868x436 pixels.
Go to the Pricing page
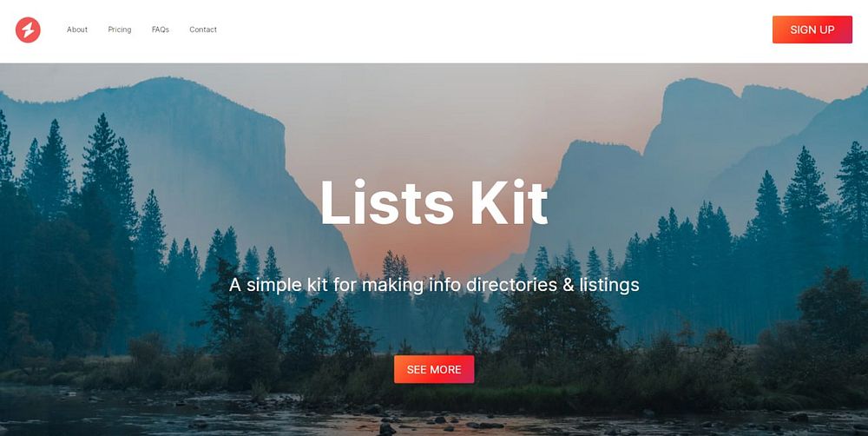pyautogui.click(x=120, y=30)
